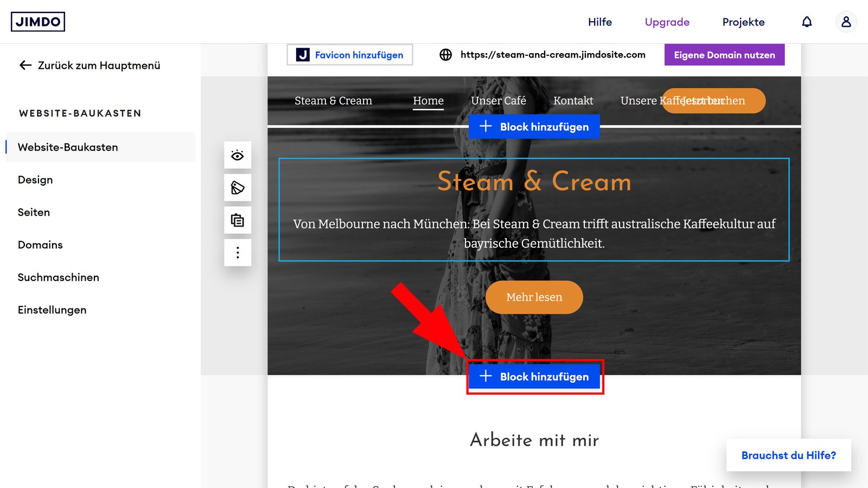868x488 pixels.
Task: Click the JIMDO logo
Action: click(38, 22)
